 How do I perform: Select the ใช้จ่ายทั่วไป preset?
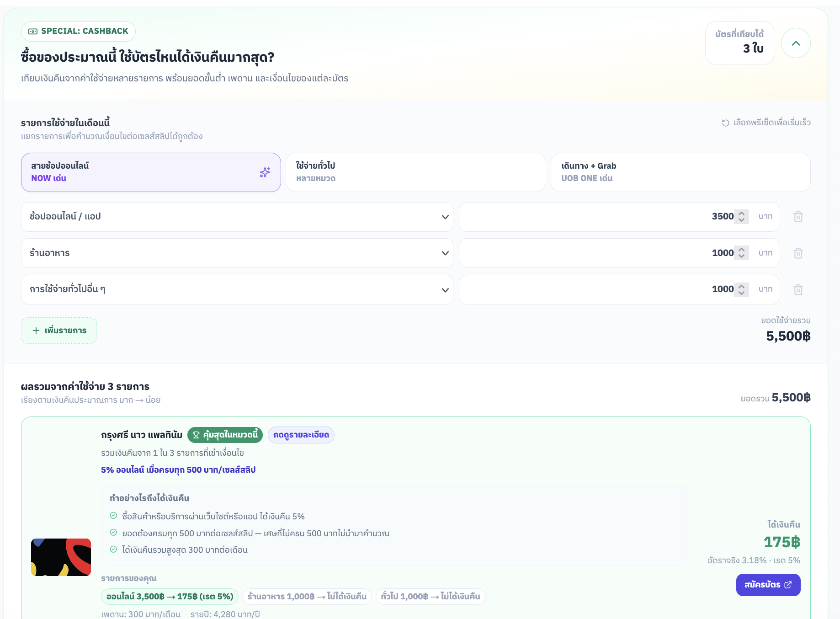(415, 172)
